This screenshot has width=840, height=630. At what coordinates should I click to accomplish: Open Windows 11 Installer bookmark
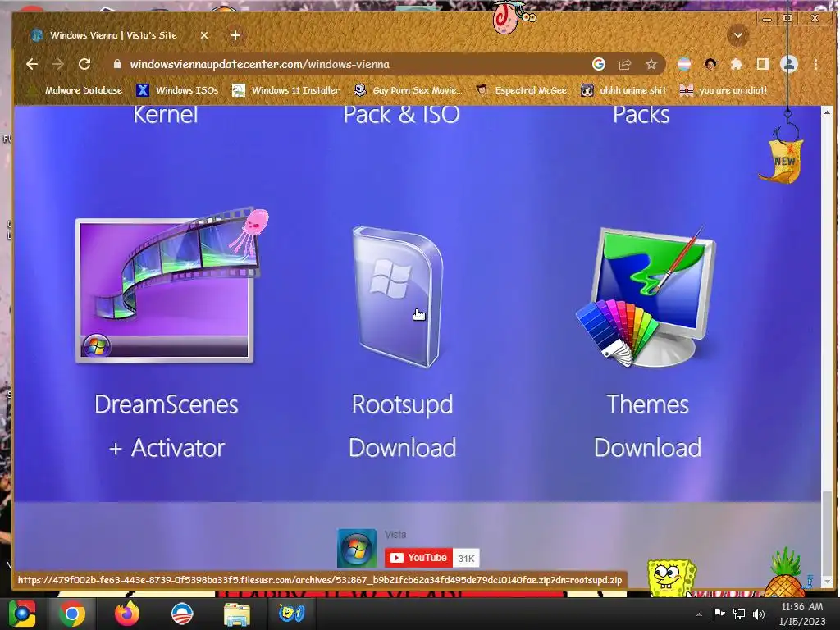pos(286,90)
